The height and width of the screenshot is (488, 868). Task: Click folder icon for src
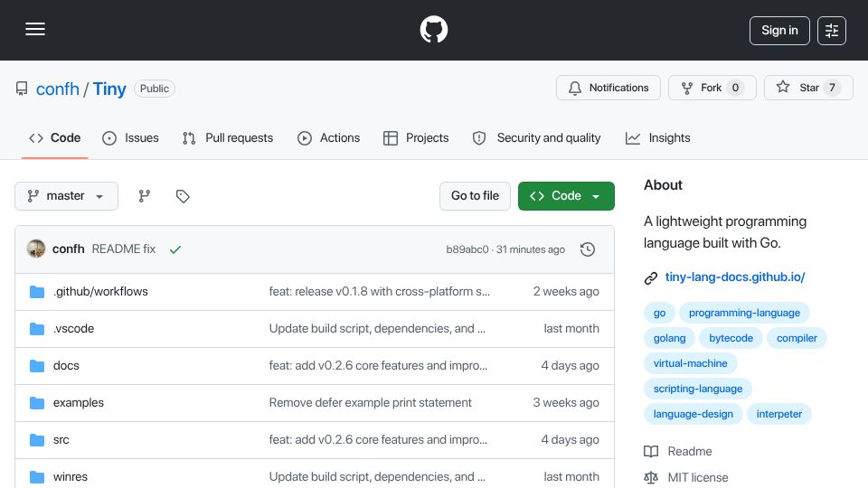(37, 440)
